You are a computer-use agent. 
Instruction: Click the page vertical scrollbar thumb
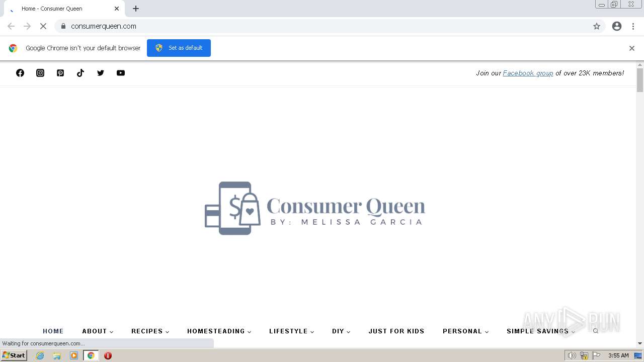coord(640,80)
